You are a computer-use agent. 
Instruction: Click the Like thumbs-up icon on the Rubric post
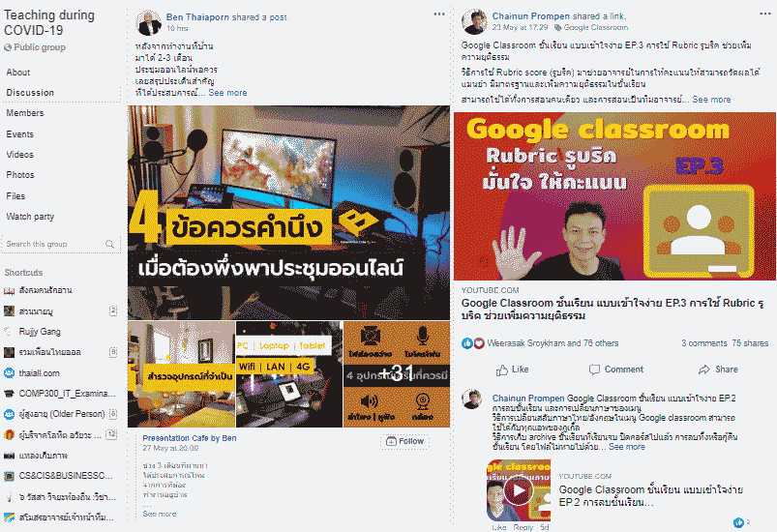point(502,369)
